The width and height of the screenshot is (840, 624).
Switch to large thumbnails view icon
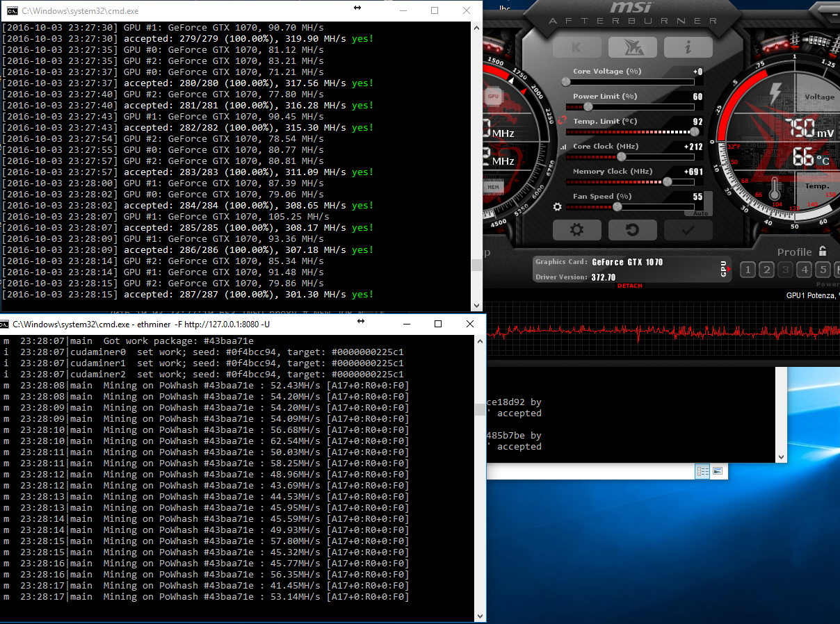click(717, 471)
